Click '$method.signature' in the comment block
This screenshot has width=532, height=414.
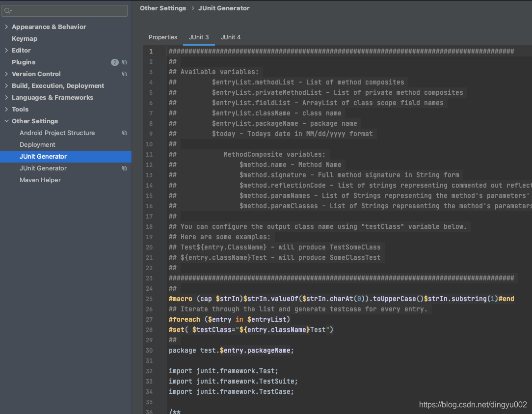[273, 175]
